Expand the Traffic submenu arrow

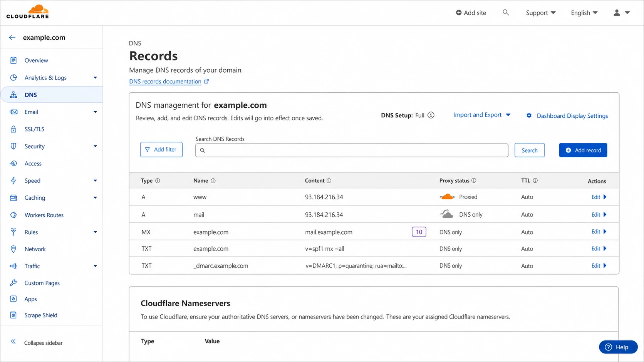click(95, 266)
